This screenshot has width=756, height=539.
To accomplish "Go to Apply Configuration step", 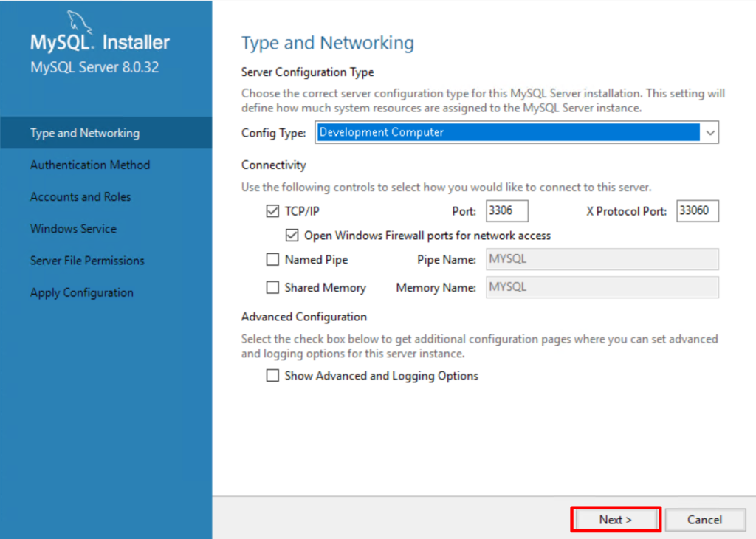I will [x=82, y=292].
